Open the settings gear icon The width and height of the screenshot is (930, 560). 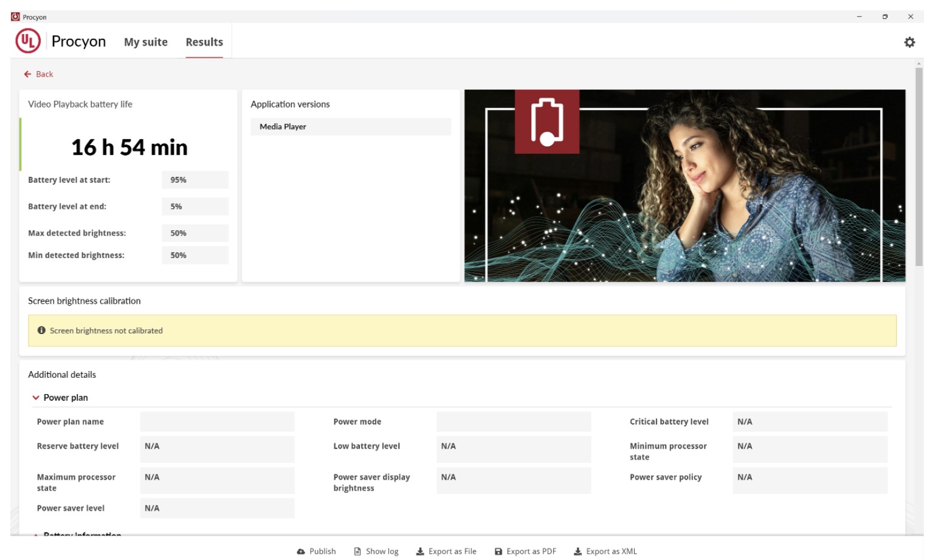(x=909, y=42)
